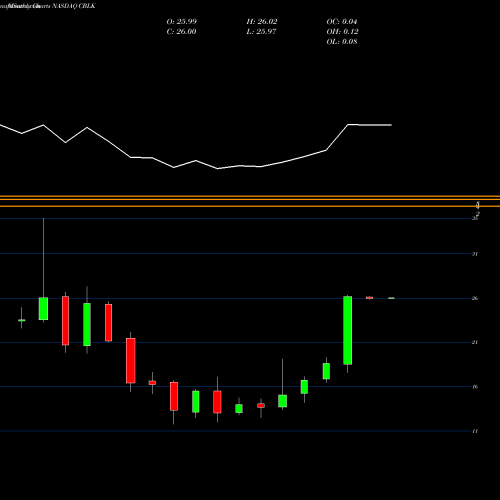Select the high value H: 26.02
500x500 pixels.
(262, 22)
